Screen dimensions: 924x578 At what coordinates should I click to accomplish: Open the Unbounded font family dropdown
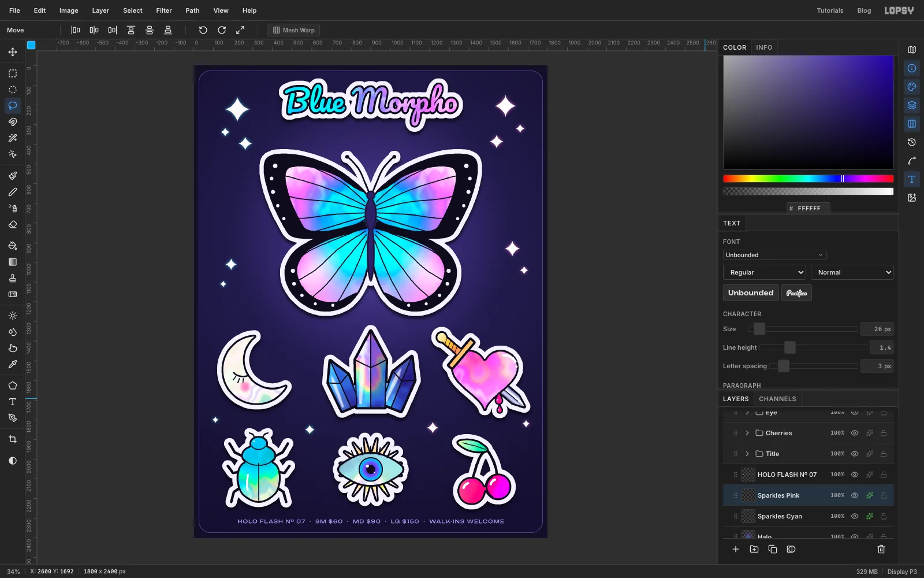[775, 255]
